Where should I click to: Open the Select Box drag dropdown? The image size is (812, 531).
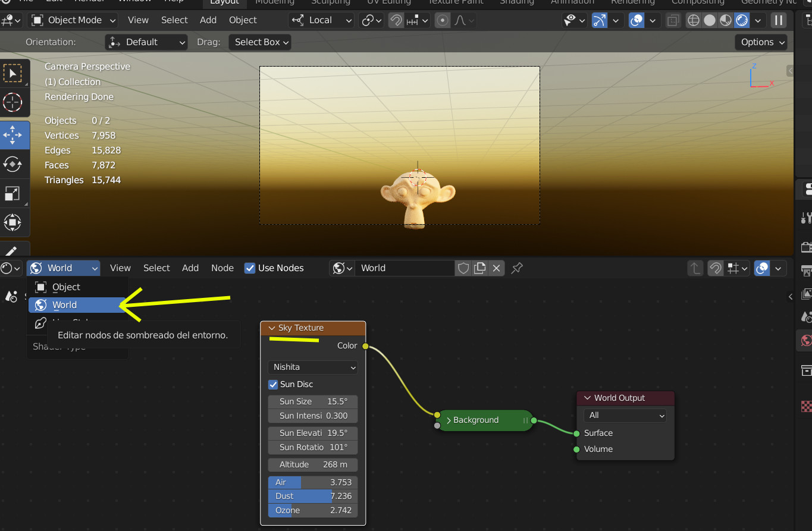(x=261, y=42)
